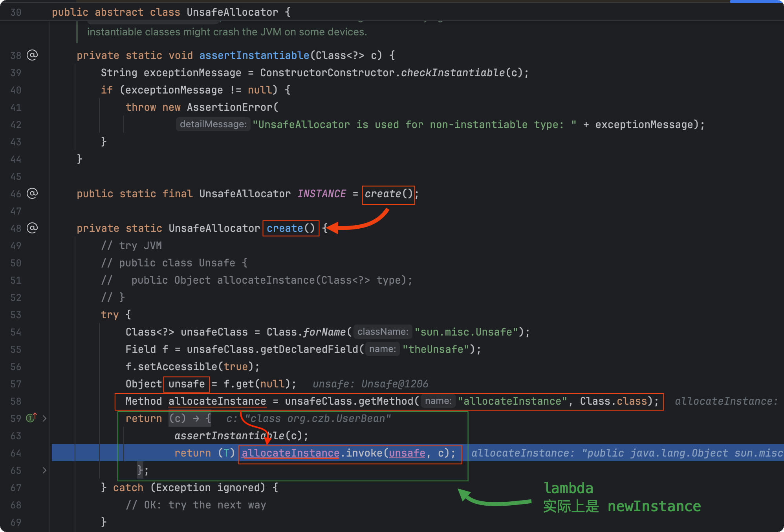Click the checkInstantiable method call
The height and width of the screenshot is (532, 784).
(452, 73)
